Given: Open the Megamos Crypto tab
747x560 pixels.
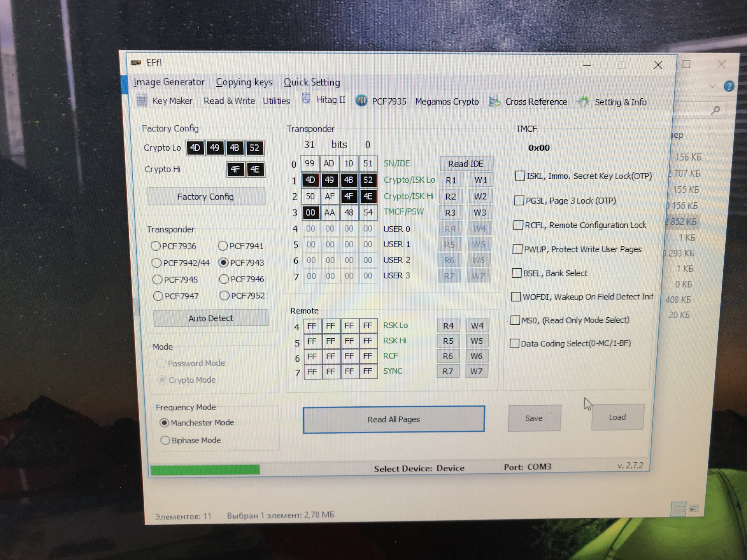Looking at the screenshot, I should point(447,101).
